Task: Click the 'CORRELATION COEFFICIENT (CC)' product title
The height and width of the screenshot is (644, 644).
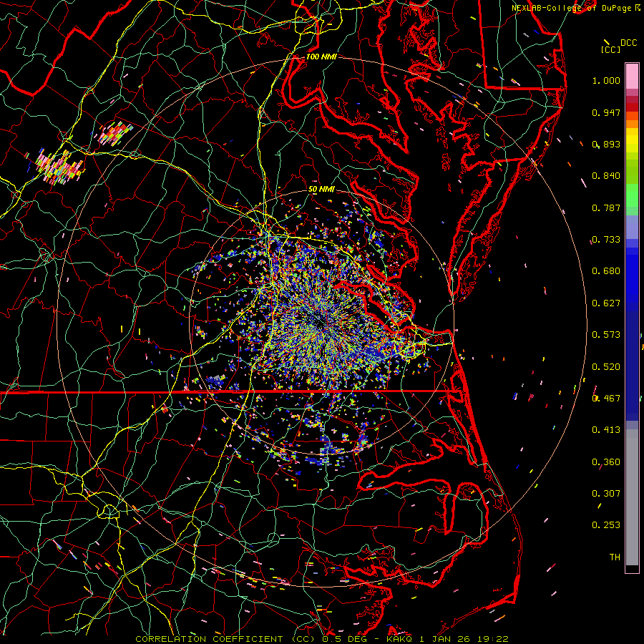Action: tap(225, 639)
